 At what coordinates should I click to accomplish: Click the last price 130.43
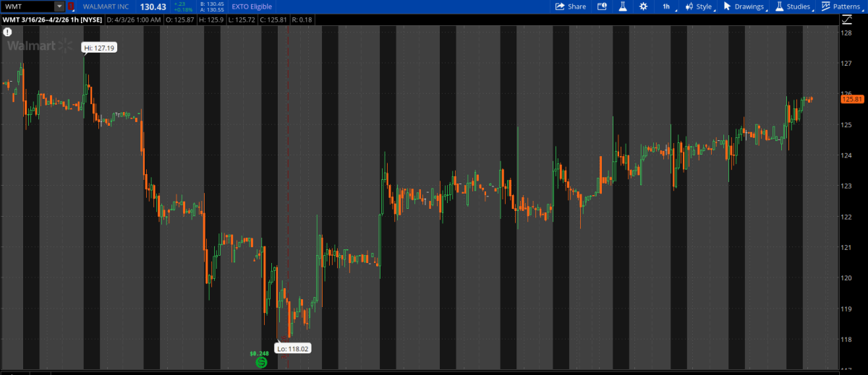point(153,7)
